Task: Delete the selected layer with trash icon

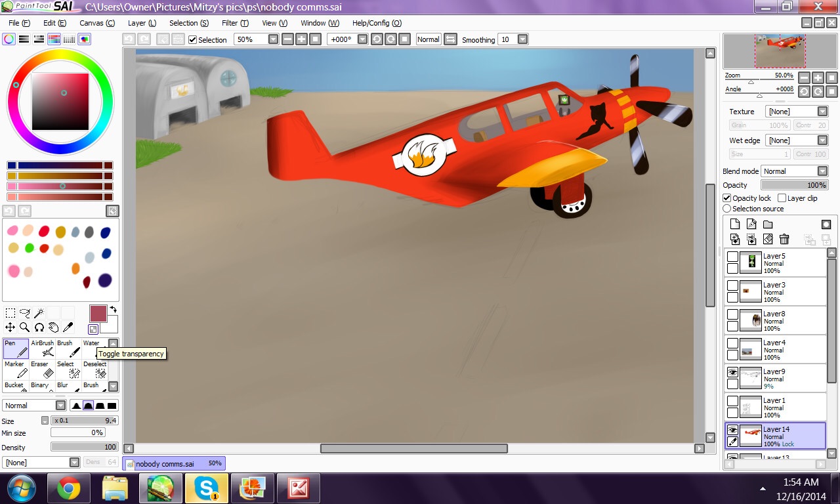Action: click(x=784, y=240)
